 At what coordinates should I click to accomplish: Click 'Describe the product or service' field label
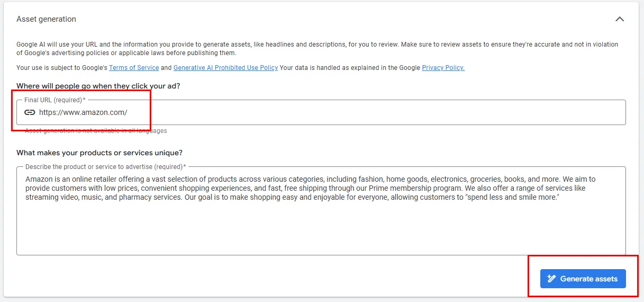[x=105, y=167]
